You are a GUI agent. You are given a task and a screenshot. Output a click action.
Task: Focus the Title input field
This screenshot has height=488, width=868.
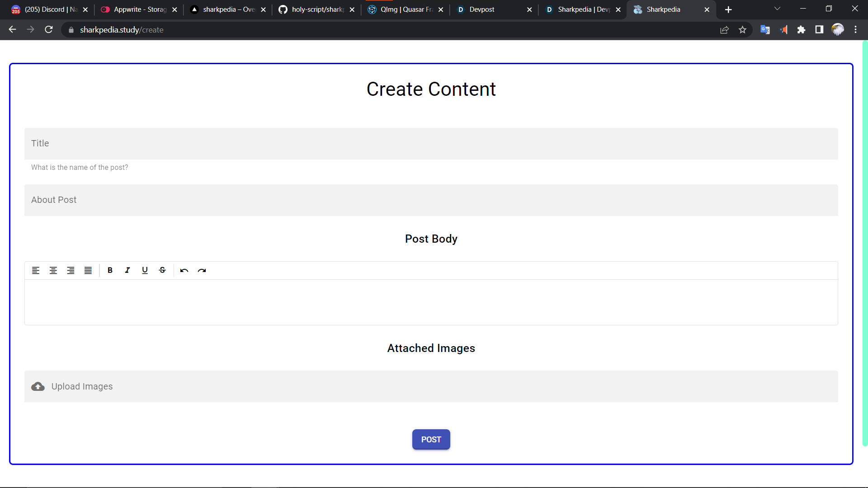pos(431,144)
